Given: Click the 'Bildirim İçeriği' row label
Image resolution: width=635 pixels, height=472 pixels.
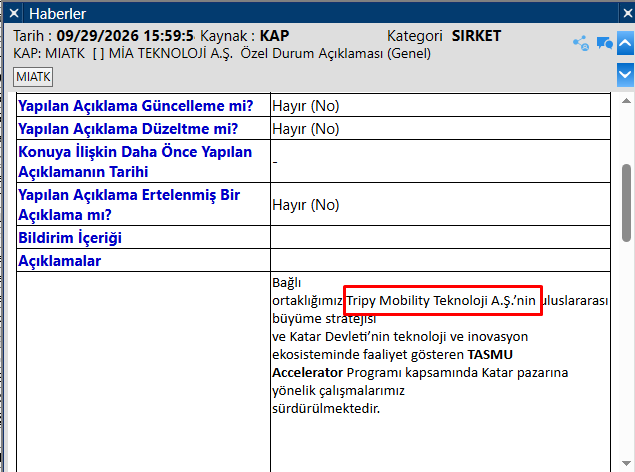Looking at the screenshot, I should pyautogui.click(x=70, y=238).
